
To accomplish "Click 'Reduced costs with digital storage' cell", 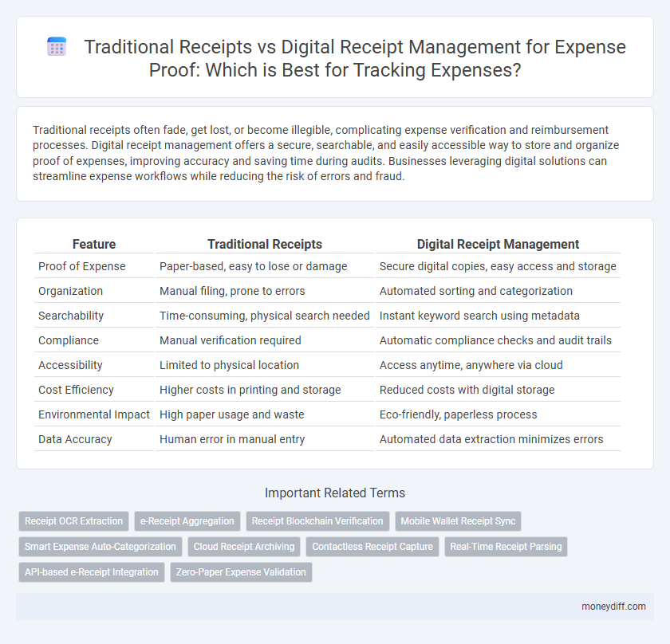I will [x=467, y=390].
